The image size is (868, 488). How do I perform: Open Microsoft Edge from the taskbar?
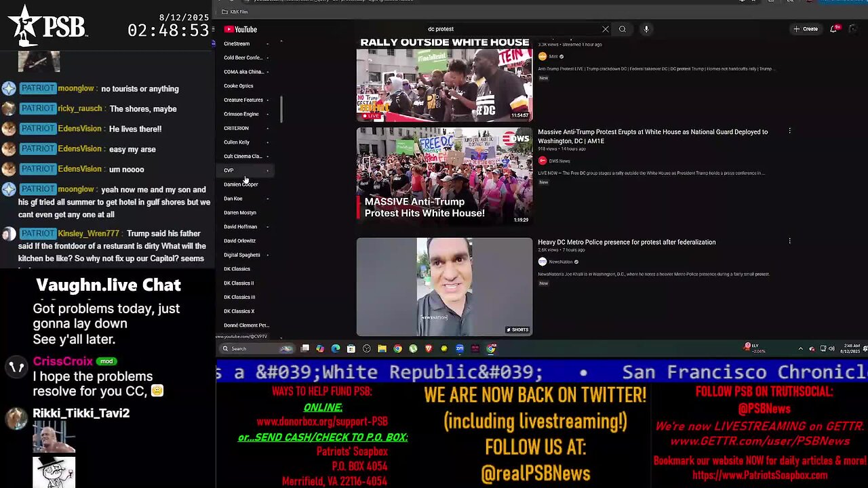pyautogui.click(x=336, y=348)
